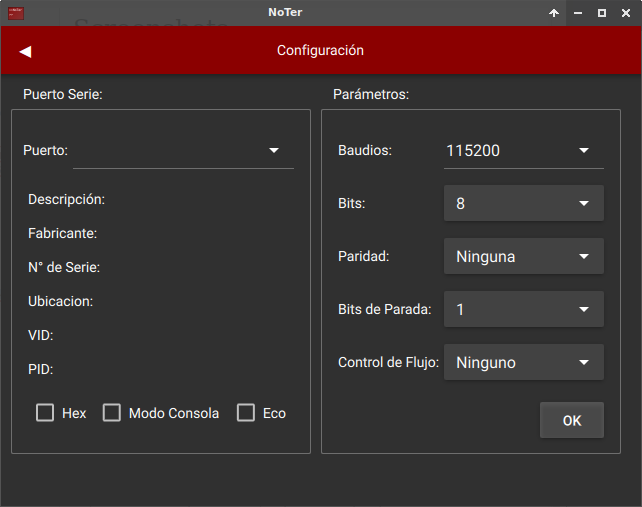Click the NoTer app icon in title bar

pyautogui.click(x=16, y=13)
